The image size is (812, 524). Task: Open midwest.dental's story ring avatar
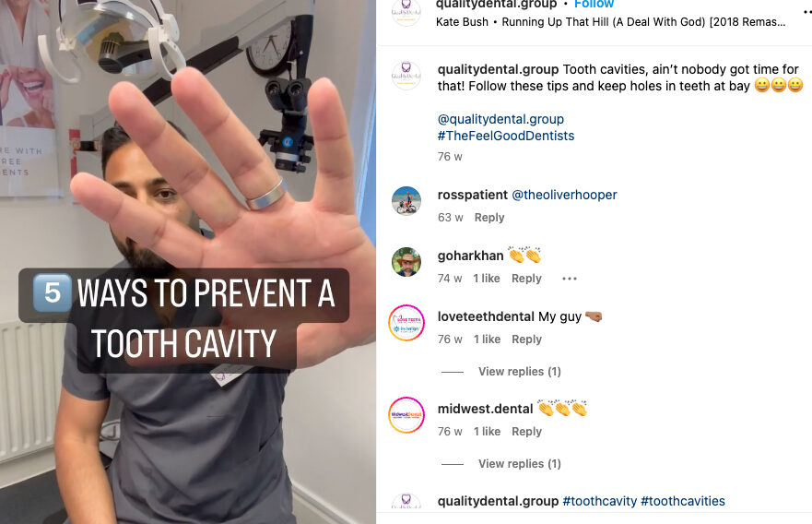pos(406,414)
